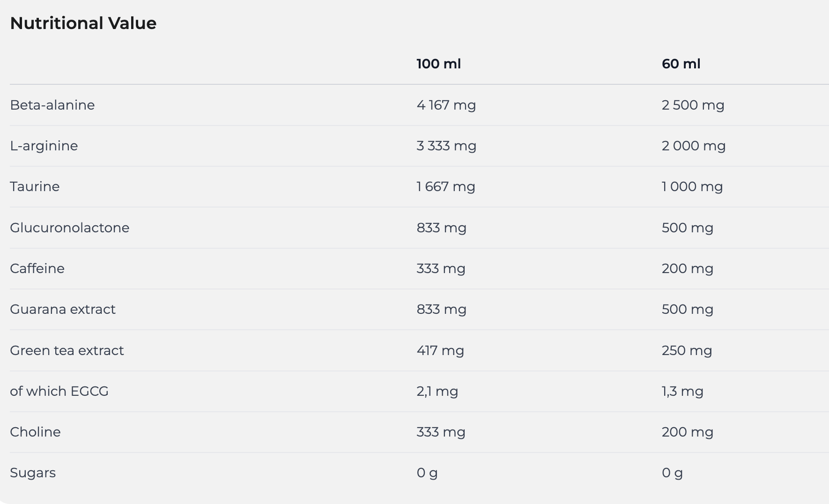
Task: Click the Sugars row label
Action: pos(33,473)
